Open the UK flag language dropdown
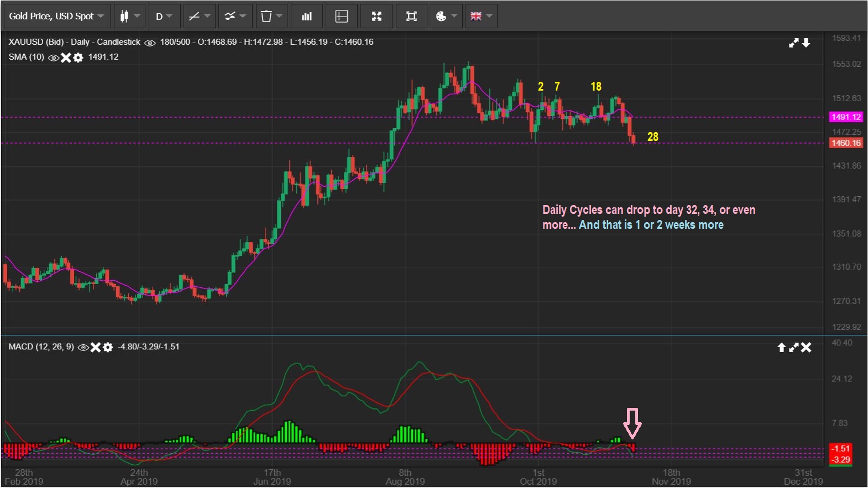The image size is (868, 488). click(481, 16)
